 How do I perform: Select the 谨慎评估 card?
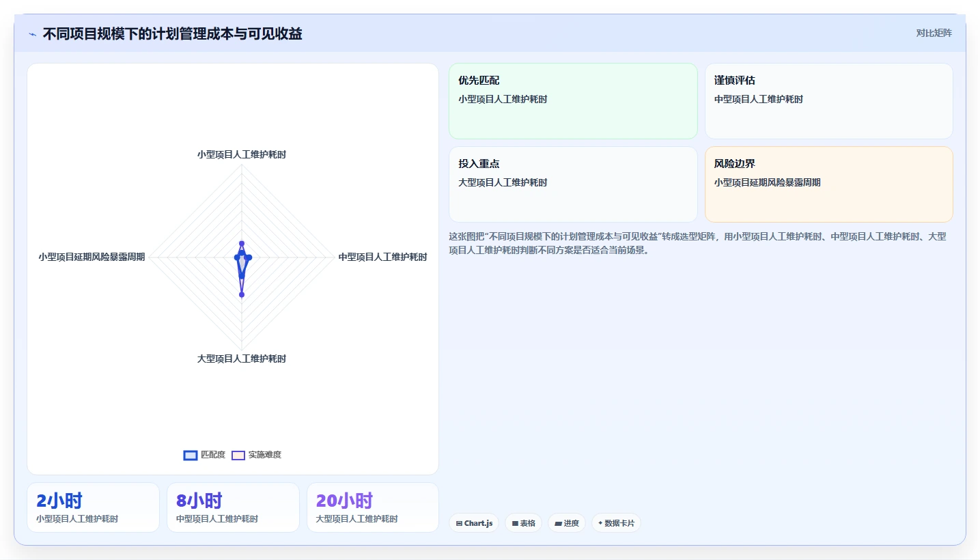[x=828, y=101]
